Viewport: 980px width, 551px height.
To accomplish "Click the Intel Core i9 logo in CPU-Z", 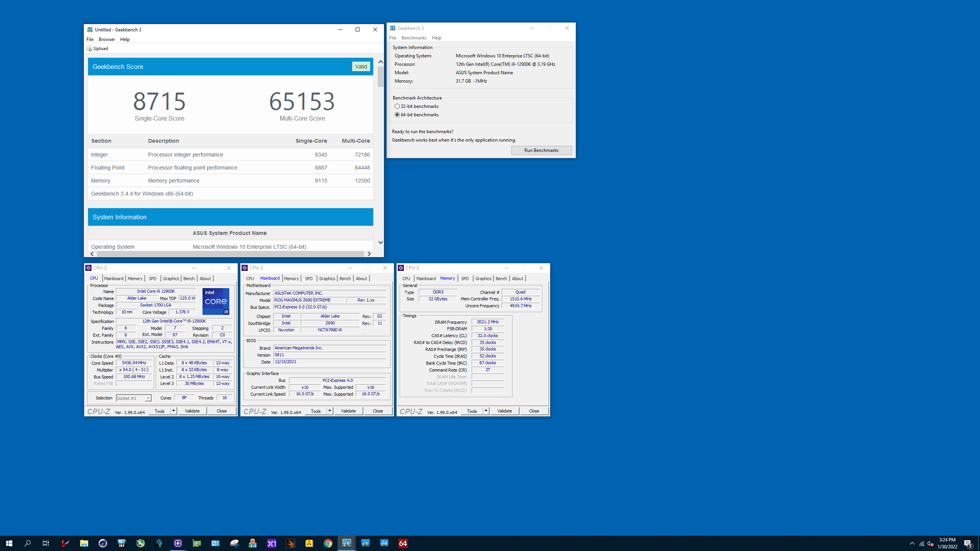I will 216,302.
